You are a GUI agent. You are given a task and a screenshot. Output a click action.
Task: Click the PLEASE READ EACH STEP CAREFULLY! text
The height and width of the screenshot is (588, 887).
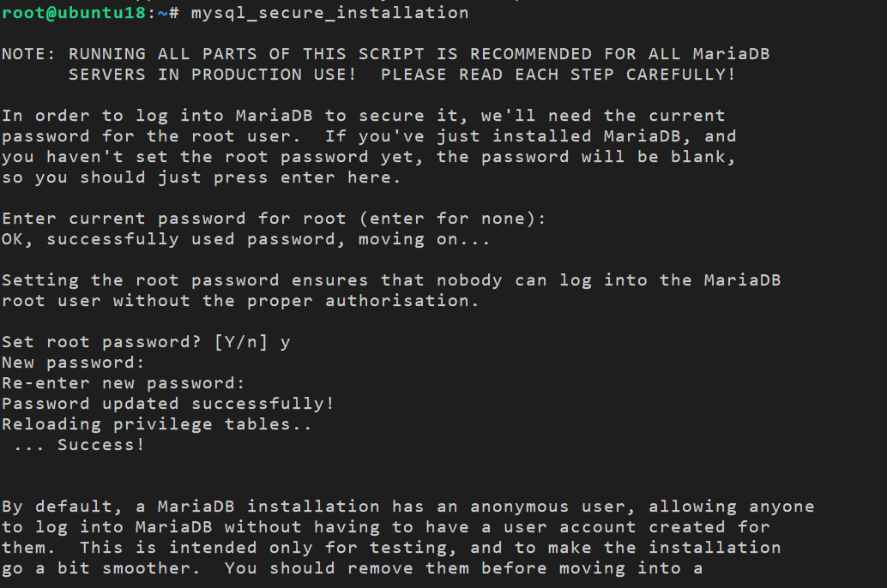[558, 75]
